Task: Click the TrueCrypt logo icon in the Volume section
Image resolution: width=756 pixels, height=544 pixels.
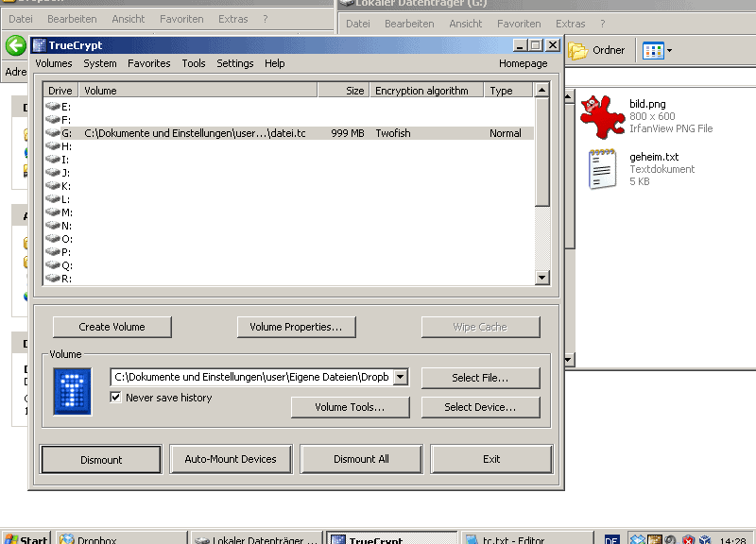Action: pyautogui.click(x=73, y=391)
